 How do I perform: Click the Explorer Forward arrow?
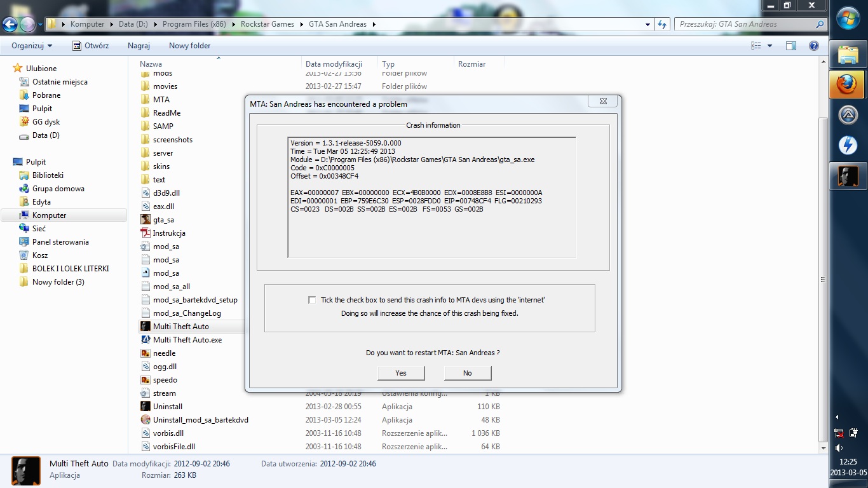[x=27, y=25]
